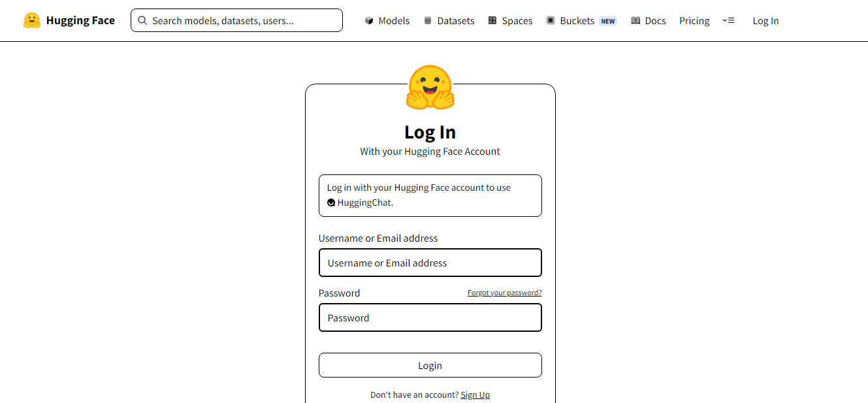Expand the more options navigation menu
The height and width of the screenshot is (403, 868).
728,21
